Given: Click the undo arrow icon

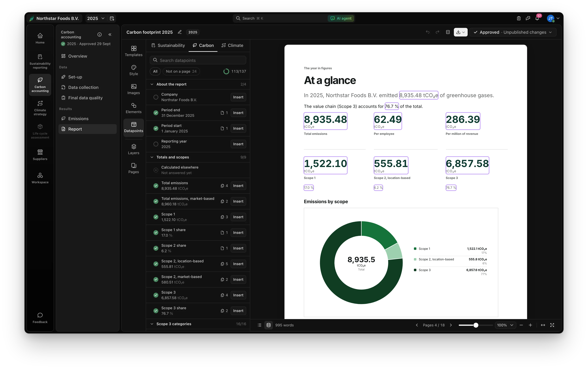Looking at the screenshot, I should click(428, 32).
